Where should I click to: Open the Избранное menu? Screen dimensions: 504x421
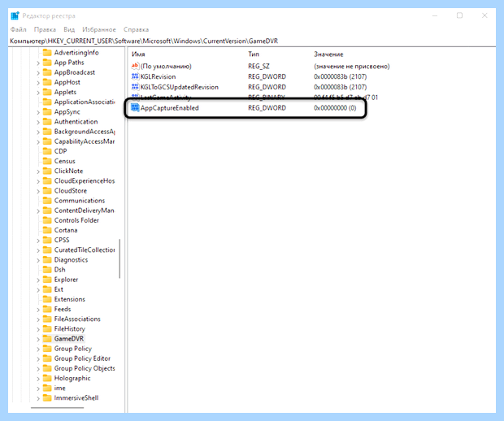99,29
